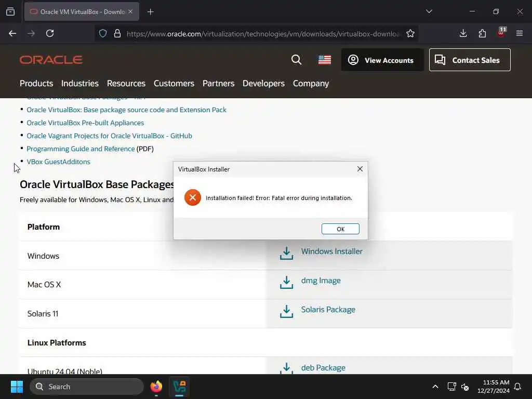Click the Linux Platforms header row
Screen dimensions: 532x399
pyautogui.click(x=266, y=343)
